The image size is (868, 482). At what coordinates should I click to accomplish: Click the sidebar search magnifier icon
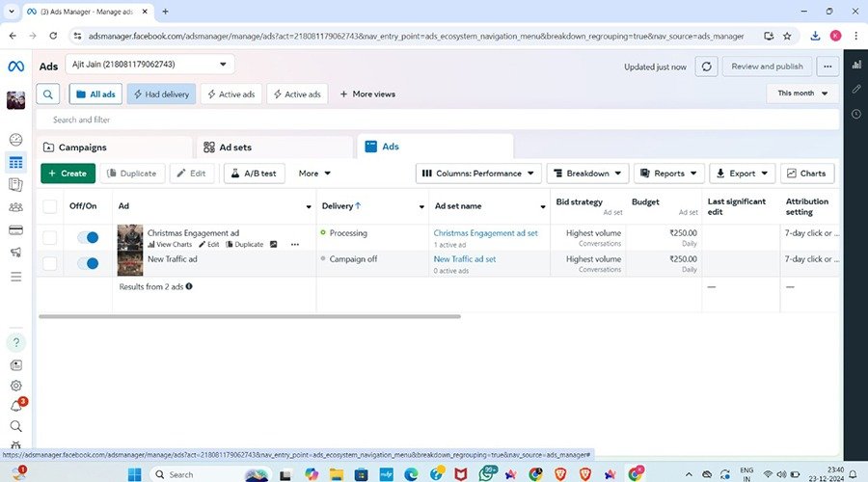click(16, 426)
